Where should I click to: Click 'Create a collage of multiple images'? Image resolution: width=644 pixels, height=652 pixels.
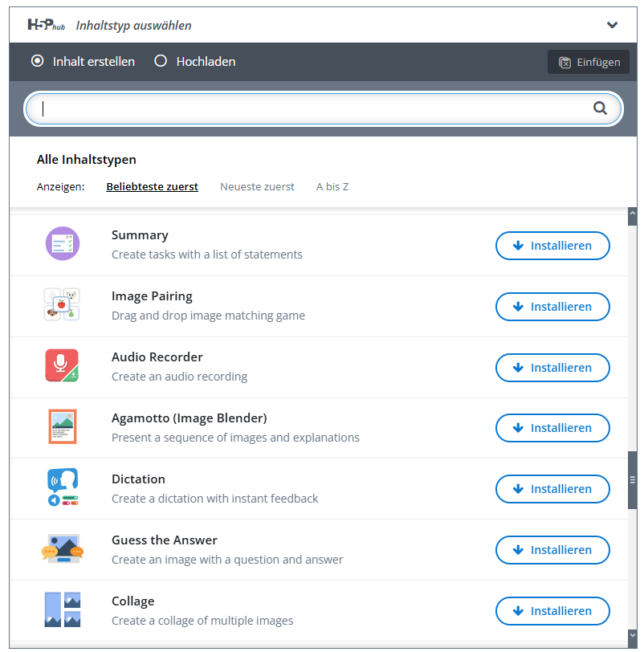[x=202, y=621]
